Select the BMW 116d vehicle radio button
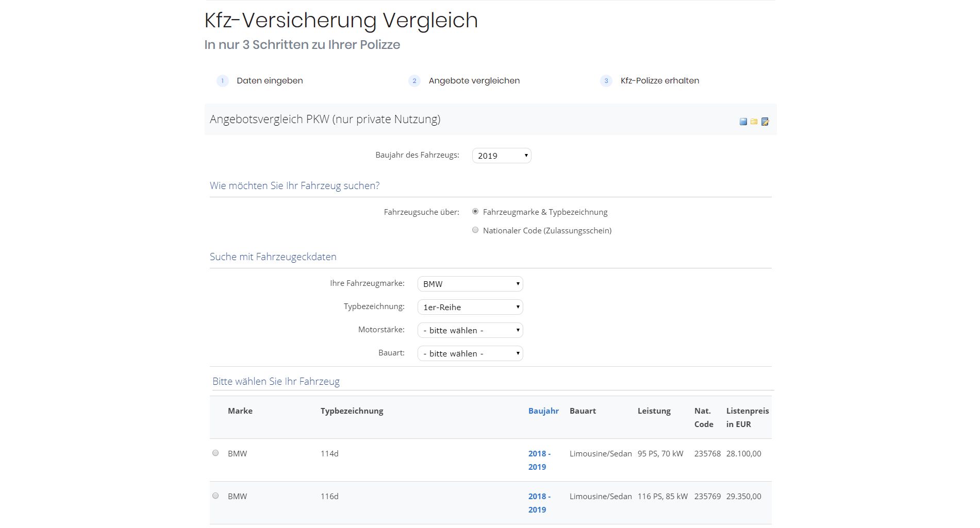This screenshot has height=528, width=980. [x=215, y=496]
